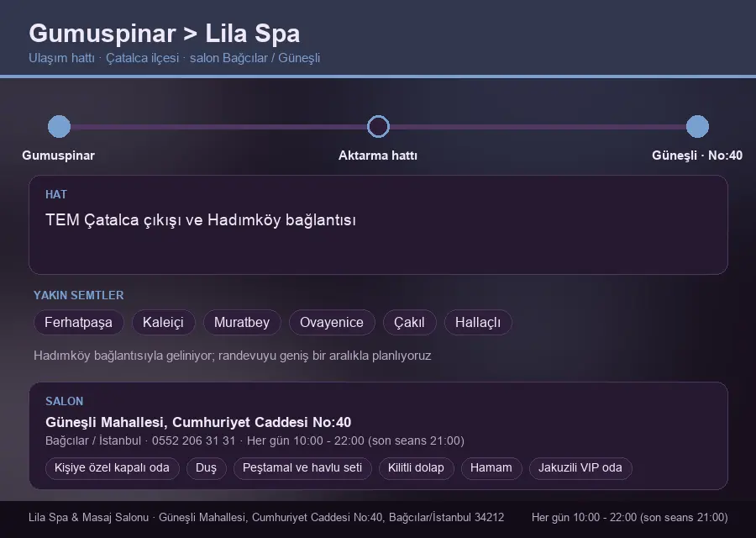756x538 pixels.
Task: Click the salon card phone and hours line
Action: click(255, 441)
